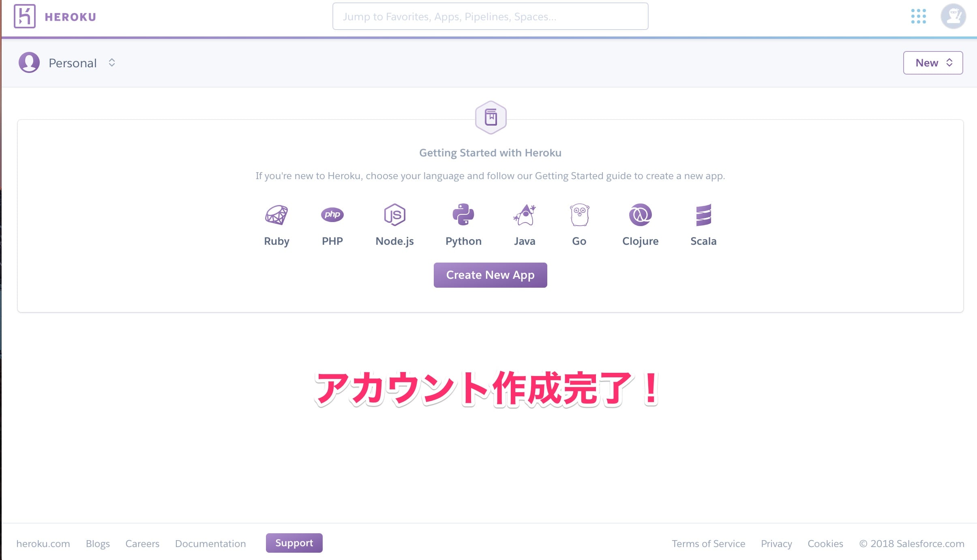Open the New dropdown menu
The width and height of the screenshot is (977, 560).
click(x=933, y=63)
